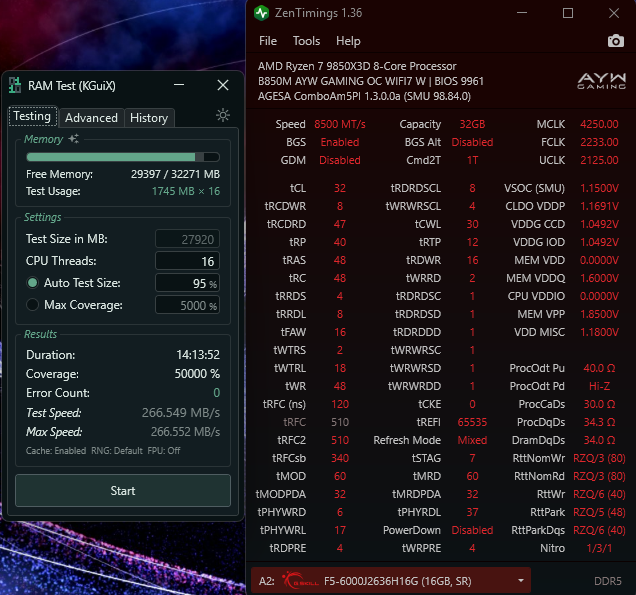636x595 pixels.
Task: Click the Free Memory 29397 / 32271 MB value
Action: click(175, 174)
